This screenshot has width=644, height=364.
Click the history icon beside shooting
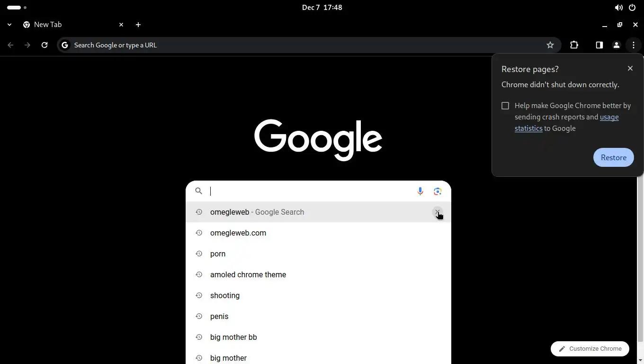tap(199, 295)
